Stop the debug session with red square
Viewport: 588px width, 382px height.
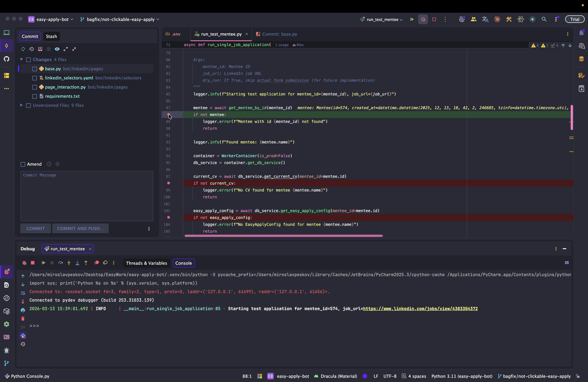[x=33, y=263]
